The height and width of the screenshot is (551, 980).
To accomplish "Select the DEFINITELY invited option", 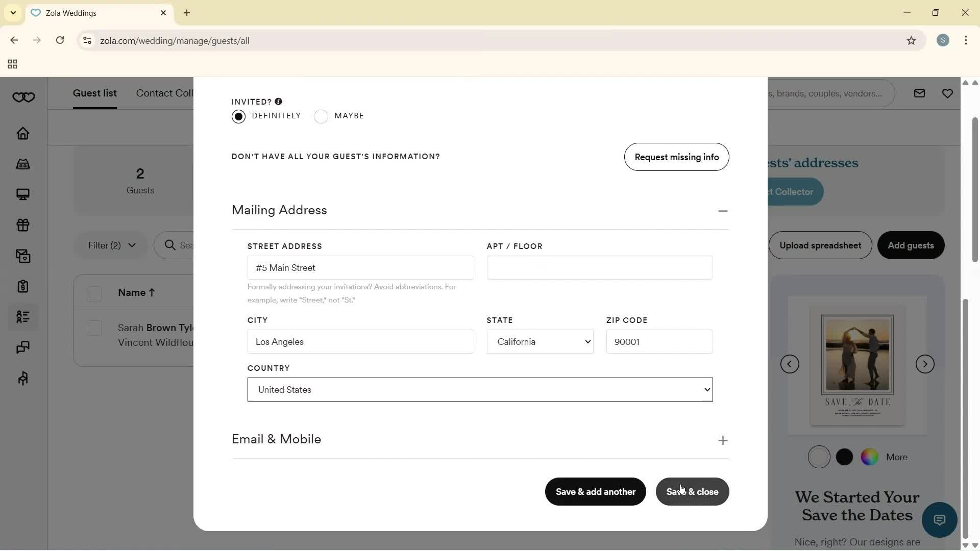I will click(x=238, y=116).
